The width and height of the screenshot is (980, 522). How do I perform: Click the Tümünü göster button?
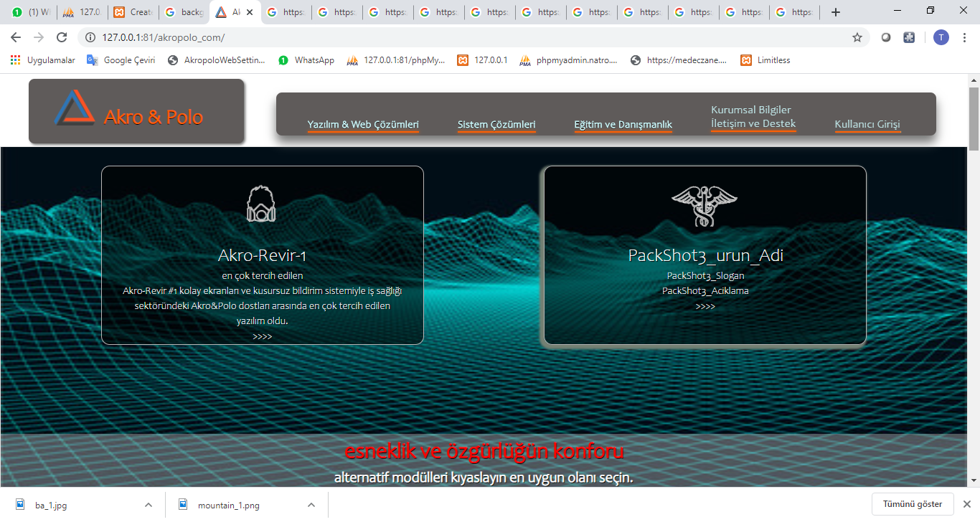point(912,504)
